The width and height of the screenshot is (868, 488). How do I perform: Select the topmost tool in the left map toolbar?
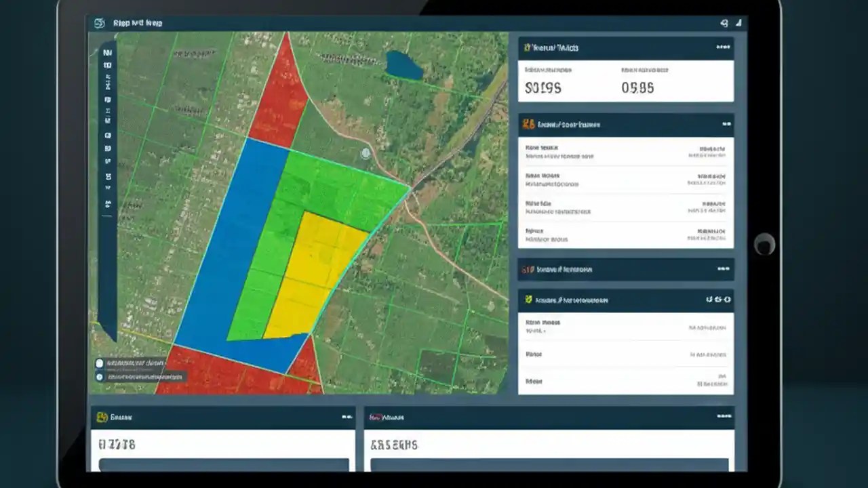pyautogui.click(x=106, y=51)
